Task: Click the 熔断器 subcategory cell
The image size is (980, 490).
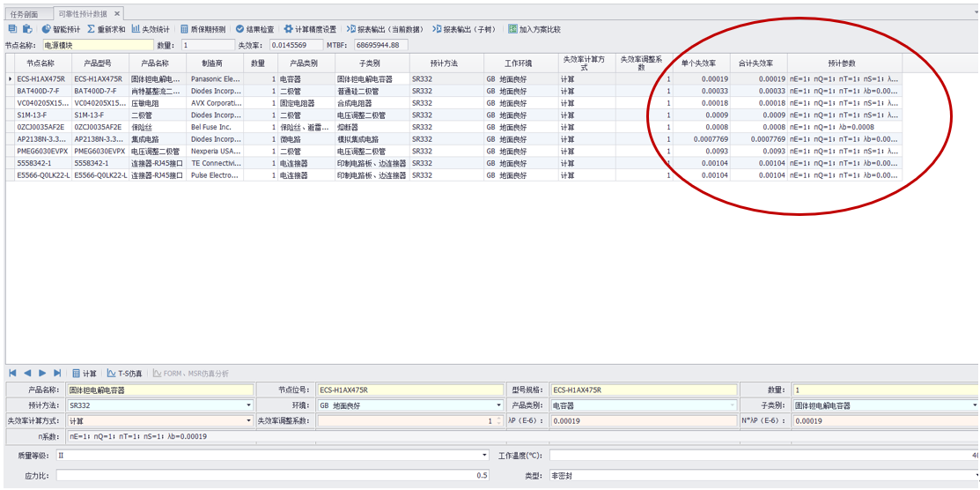Action: click(x=372, y=127)
